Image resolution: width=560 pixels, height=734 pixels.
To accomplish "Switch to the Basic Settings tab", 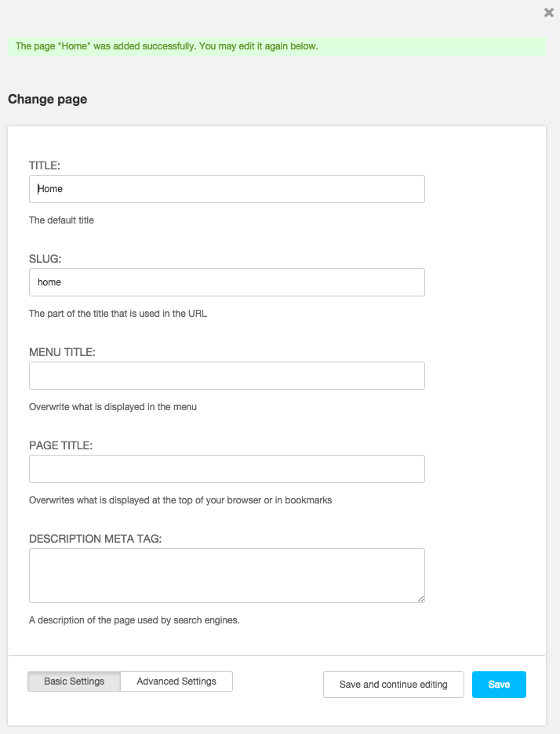I will pos(75,681).
